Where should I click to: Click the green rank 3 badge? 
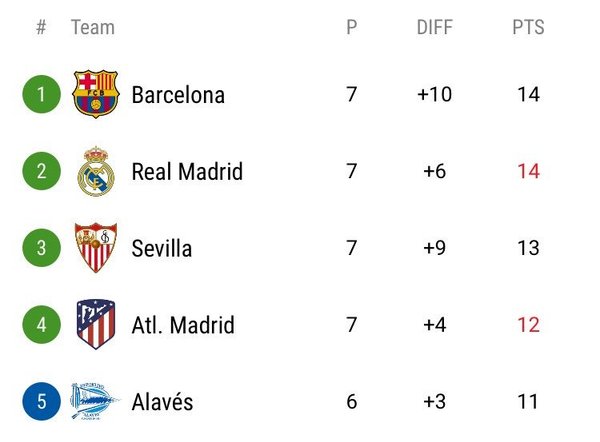pos(41,248)
